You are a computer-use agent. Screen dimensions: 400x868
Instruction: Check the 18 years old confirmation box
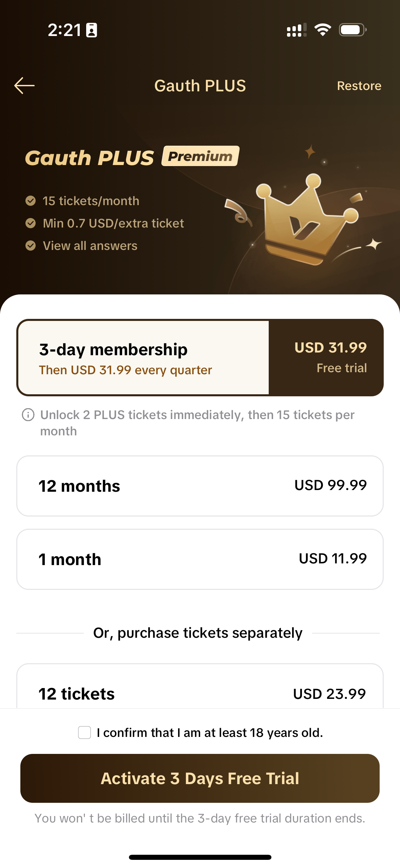[84, 733]
